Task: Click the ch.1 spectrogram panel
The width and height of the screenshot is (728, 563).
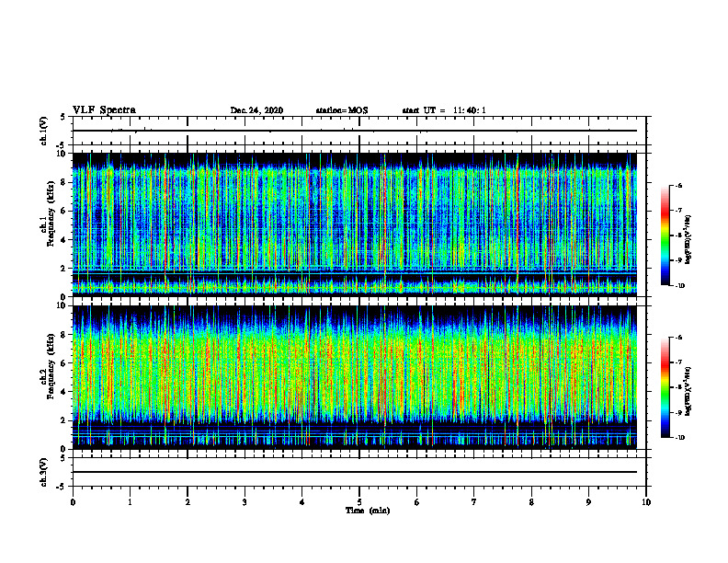Action: point(355,224)
